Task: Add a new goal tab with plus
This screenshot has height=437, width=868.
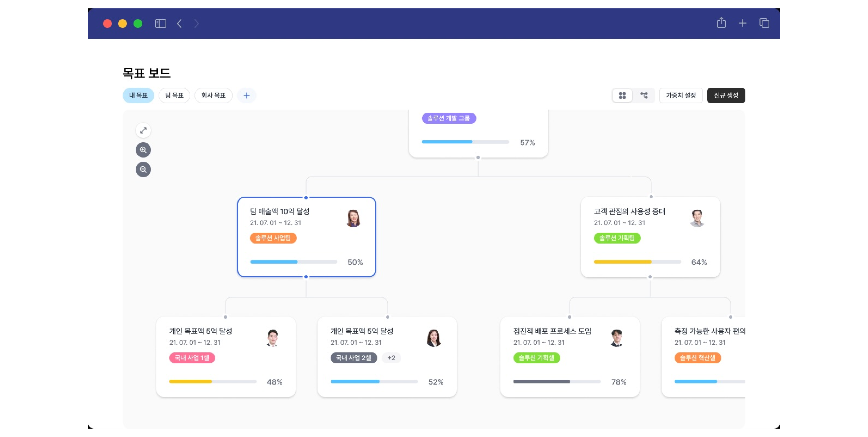Action: [x=247, y=95]
